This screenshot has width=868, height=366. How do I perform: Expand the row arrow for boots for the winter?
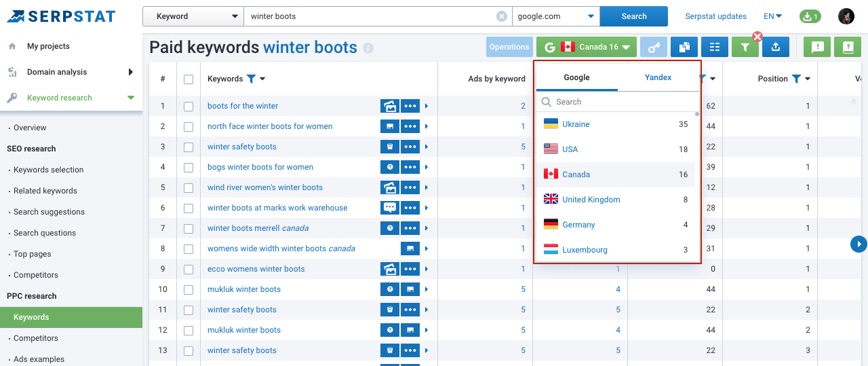click(x=427, y=106)
